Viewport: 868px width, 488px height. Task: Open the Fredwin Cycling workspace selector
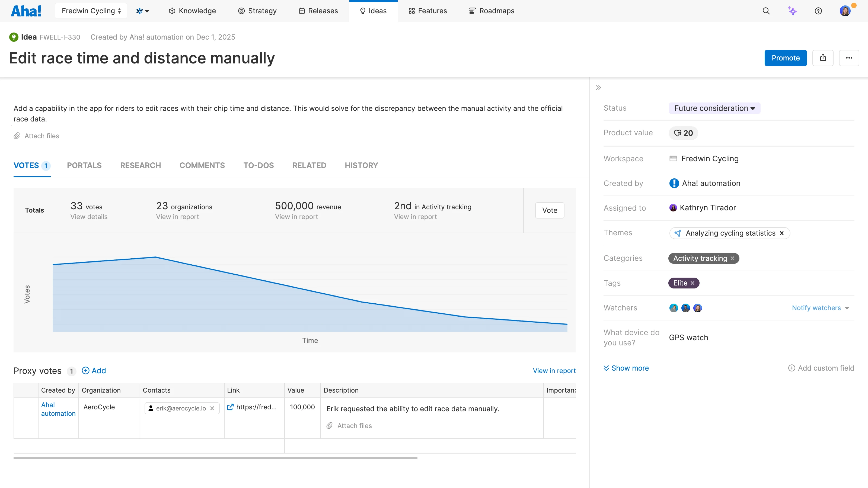(91, 11)
